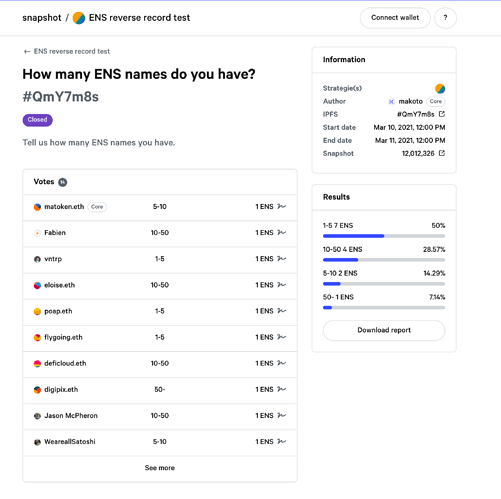Click See more to load more votes
The height and width of the screenshot is (499, 501).
click(x=160, y=468)
